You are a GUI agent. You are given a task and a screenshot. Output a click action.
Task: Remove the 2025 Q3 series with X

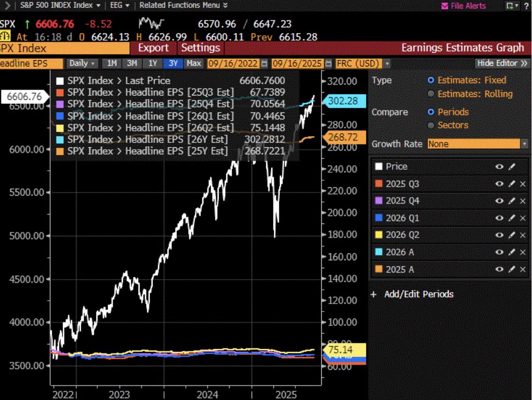click(523, 184)
